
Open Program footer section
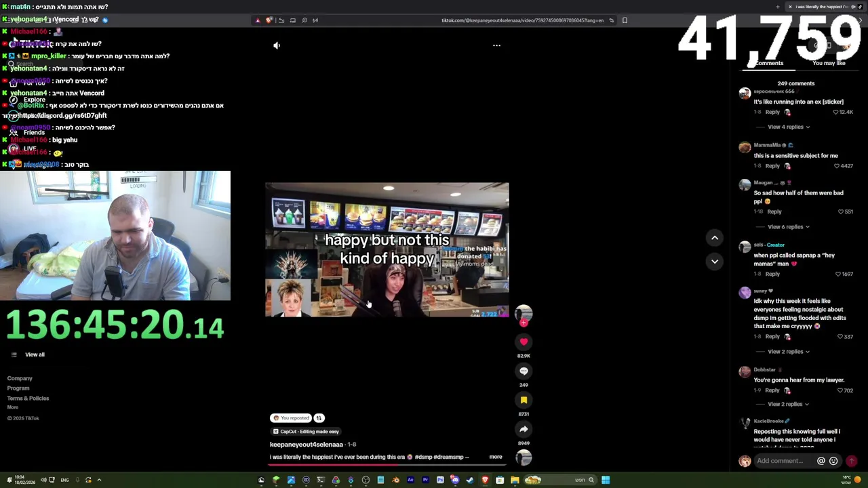coord(18,388)
